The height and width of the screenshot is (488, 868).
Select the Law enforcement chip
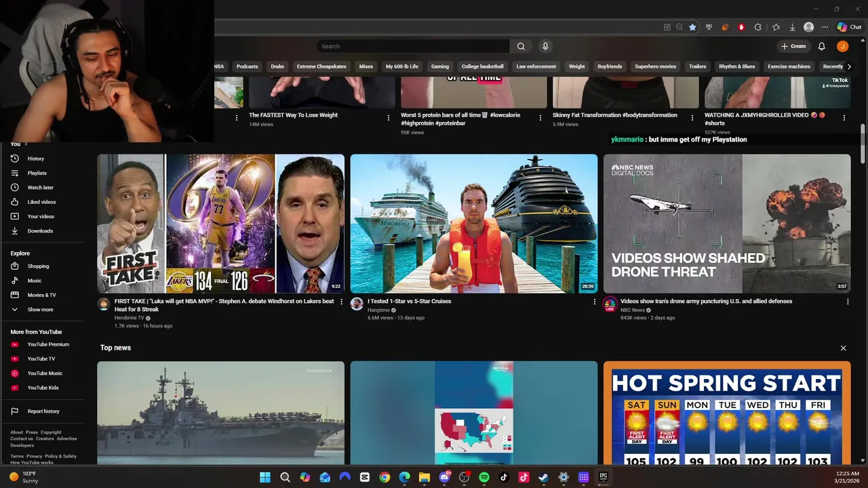[x=536, y=66]
